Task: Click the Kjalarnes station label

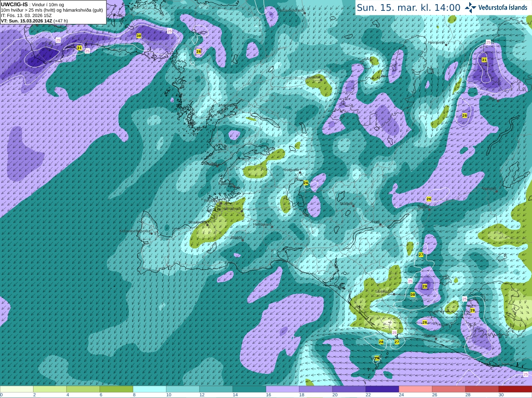Action: [226, 183]
